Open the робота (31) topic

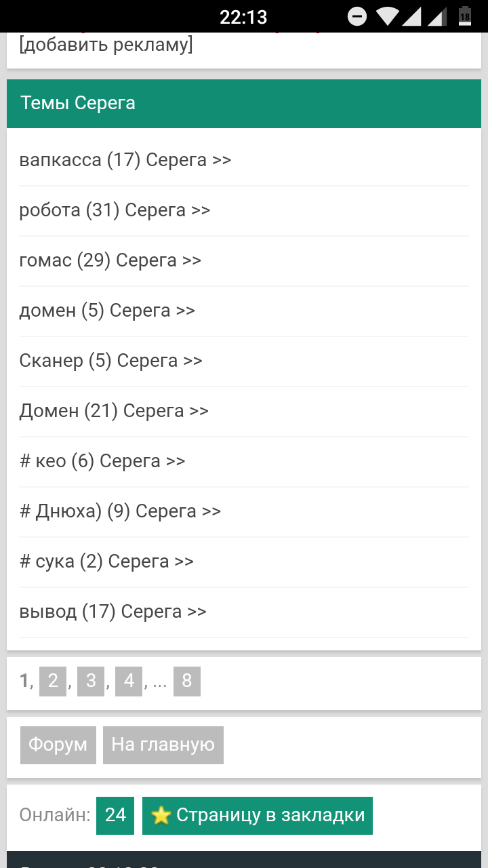[244, 211]
